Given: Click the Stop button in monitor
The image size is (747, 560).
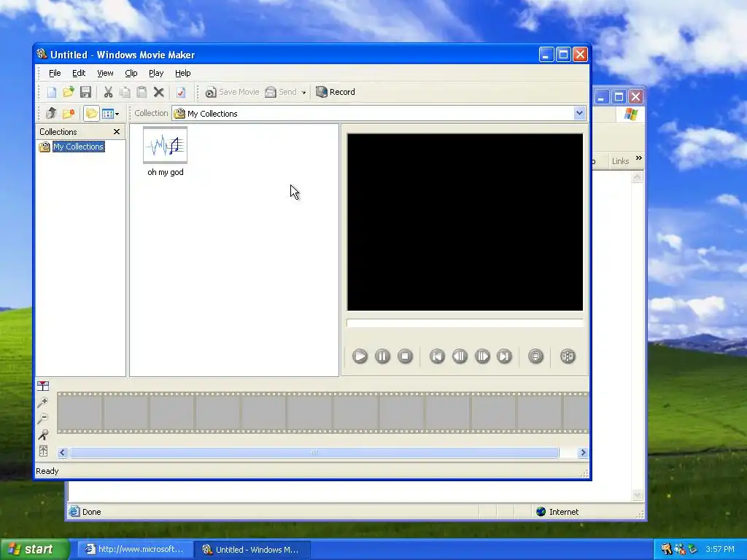Looking at the screenshot, I should pos(406,356).
